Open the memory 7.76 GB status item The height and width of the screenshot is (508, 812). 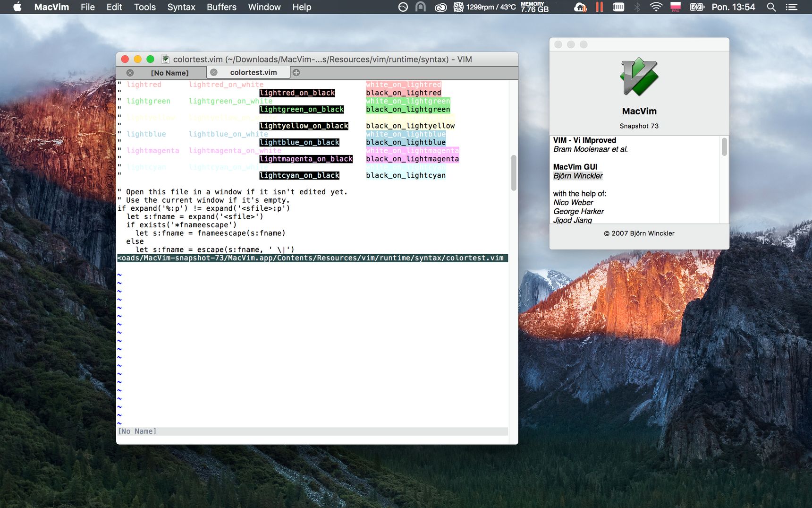click(x=534, y=7)
